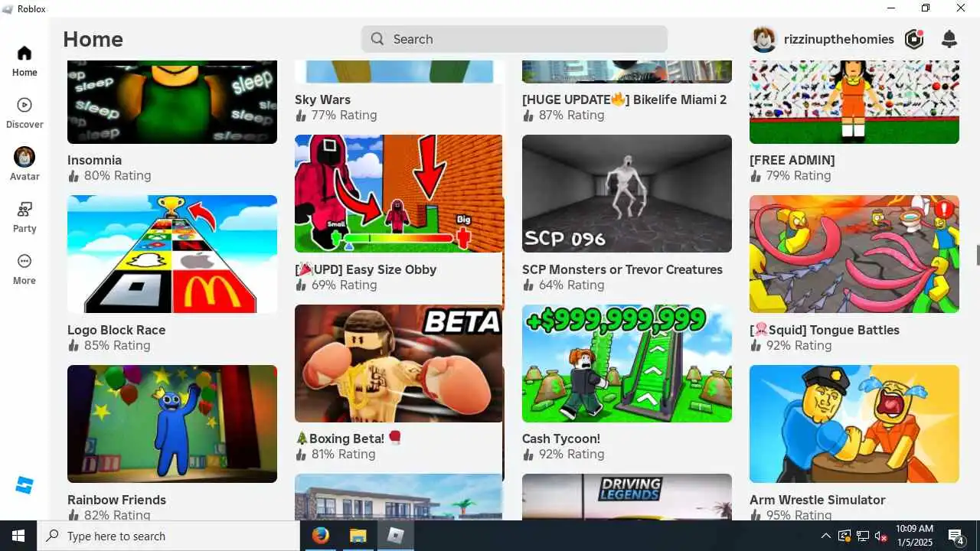Click the Arm Wrestle Simulator title

point(818,500)
